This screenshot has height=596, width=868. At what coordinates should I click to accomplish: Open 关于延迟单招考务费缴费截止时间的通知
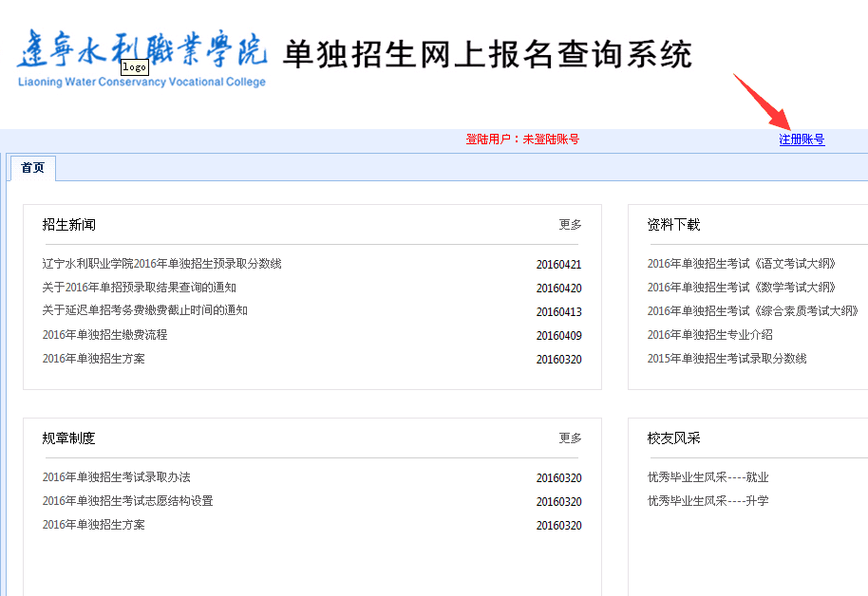tap(144, 310)
